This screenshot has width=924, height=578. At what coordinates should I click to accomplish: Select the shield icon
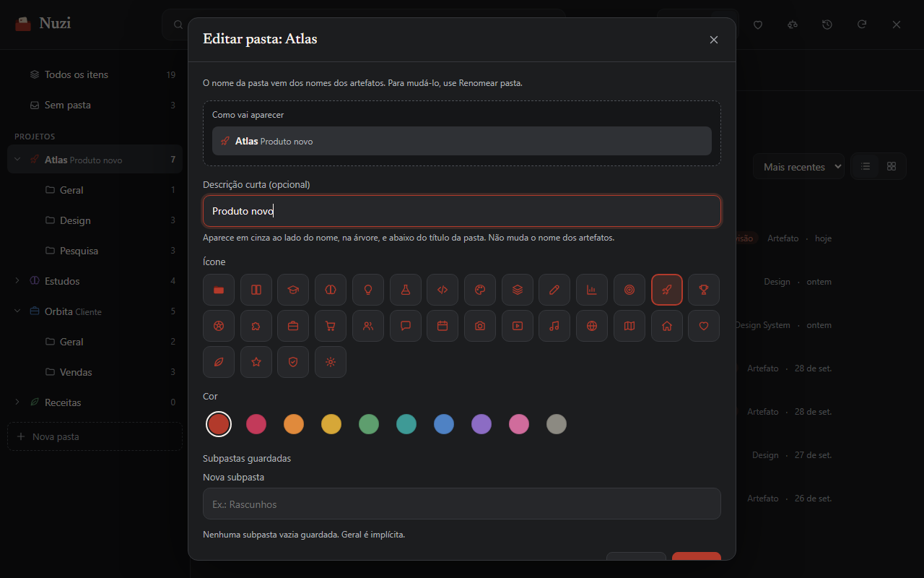coord(293,362)
